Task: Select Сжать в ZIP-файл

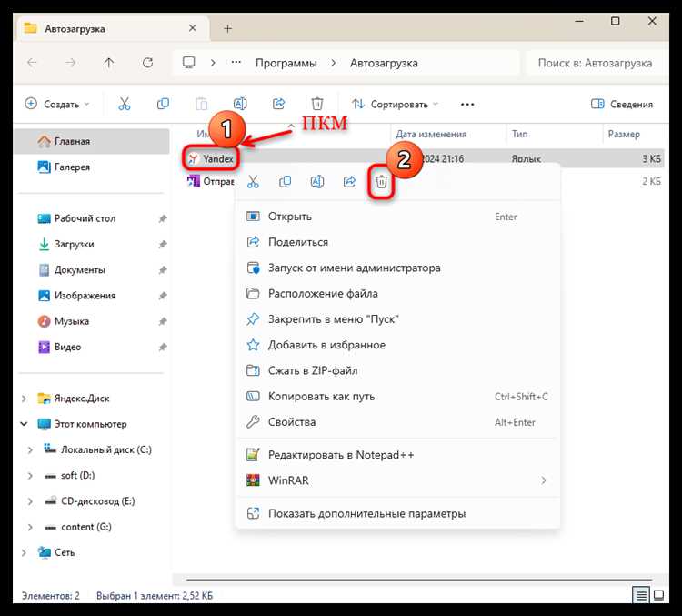Action: 397,370
